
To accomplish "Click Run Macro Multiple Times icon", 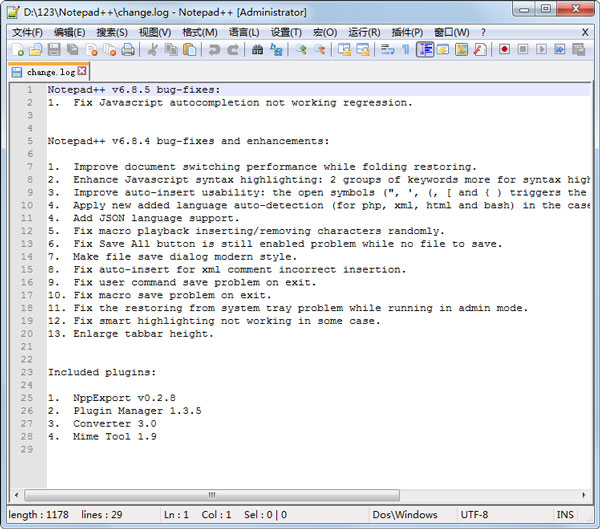I will [560, 50].
